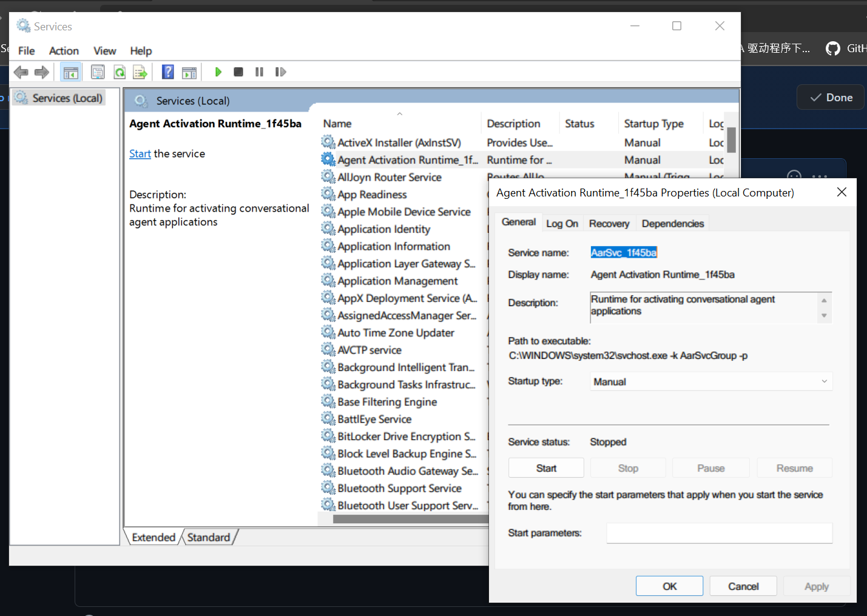Switch to the Log On tab

click(x=562, y=223)
